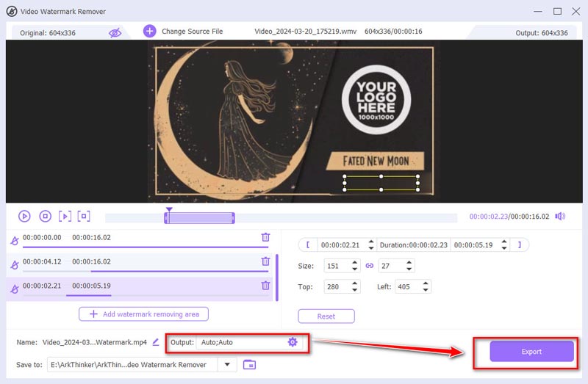Click watermark icon of 00:00:00.00 row
This screenshot has width=588, height=384.
14,241
